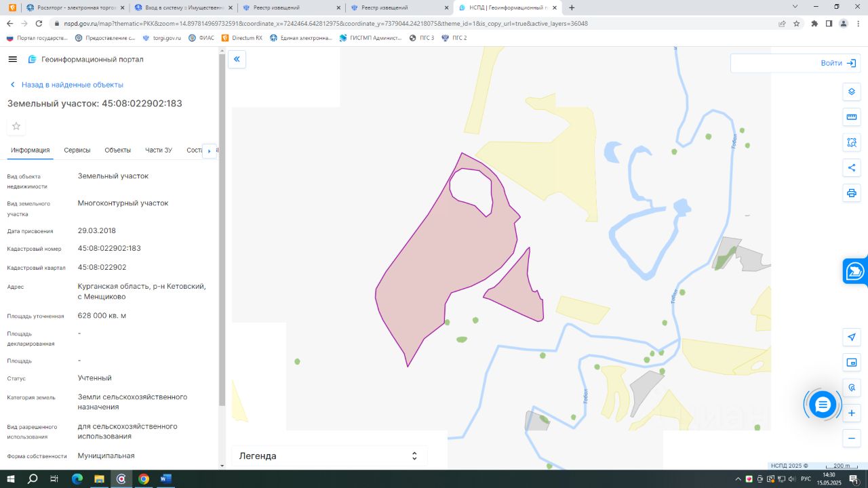Screen dimensions: 868x488
Task: Switch to the Сервисы tab
Action: click(x=77, y=150)
